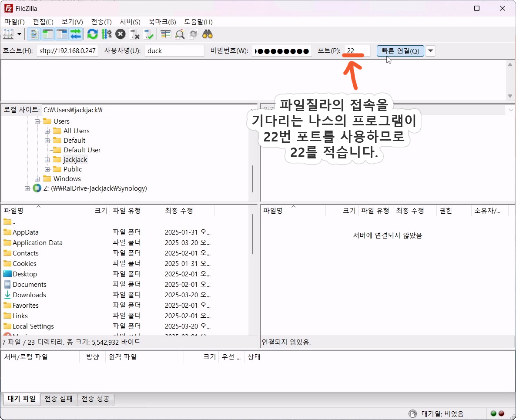Toggle directory comparison
Viewport: 516px width, 420px height.
(x=180, y=34)
